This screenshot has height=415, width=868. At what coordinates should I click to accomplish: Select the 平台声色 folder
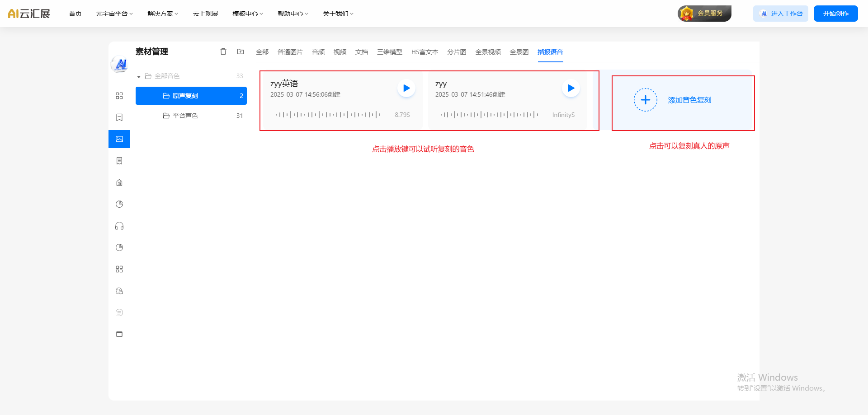(x=185, y=116)
